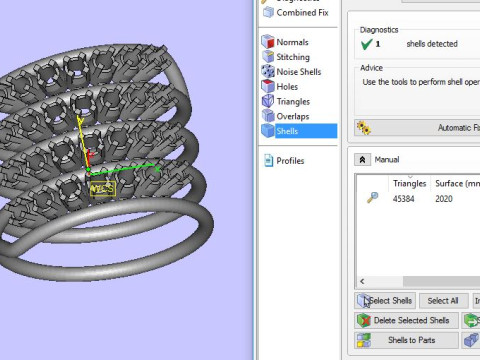Select the Overlaps fix option
Image resolution: width=480 pixels, height=360 pixels.
tap(293, 116)
